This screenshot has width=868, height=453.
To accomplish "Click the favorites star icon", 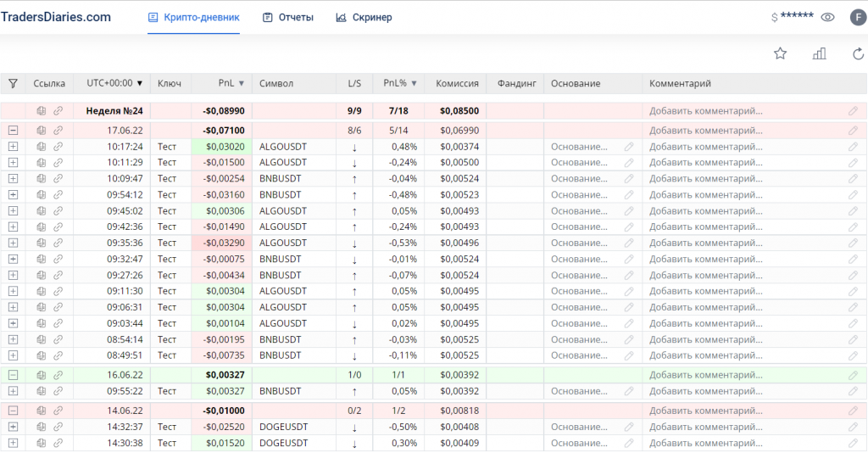I will (780, 53).
